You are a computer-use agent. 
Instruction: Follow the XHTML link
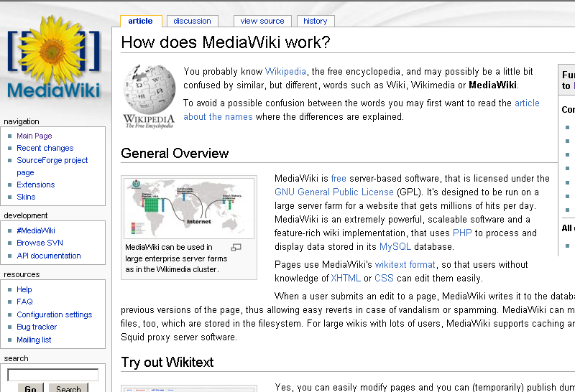pyautogui.click(x=346, y=278)
